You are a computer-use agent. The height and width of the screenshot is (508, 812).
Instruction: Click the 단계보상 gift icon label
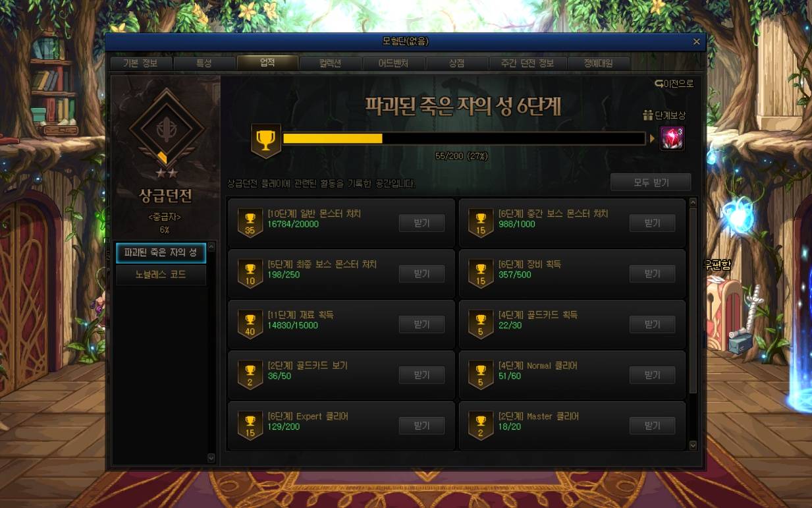tap(664, 115)
